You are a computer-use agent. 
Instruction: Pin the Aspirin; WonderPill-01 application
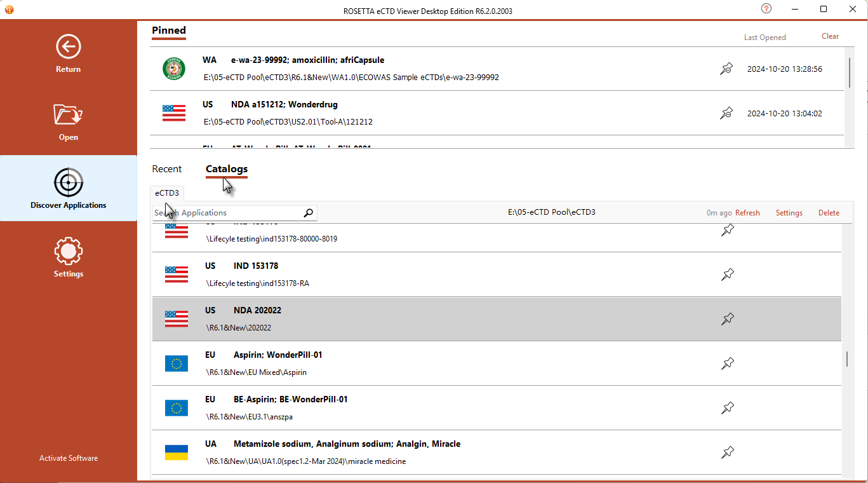728,364
